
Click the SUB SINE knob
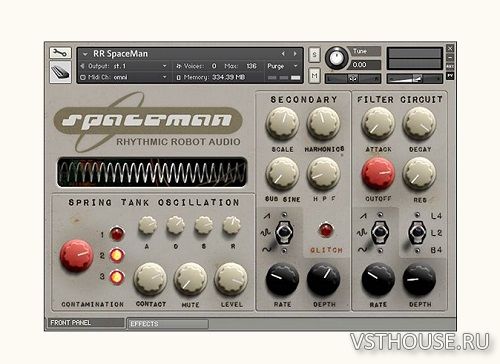282,174
